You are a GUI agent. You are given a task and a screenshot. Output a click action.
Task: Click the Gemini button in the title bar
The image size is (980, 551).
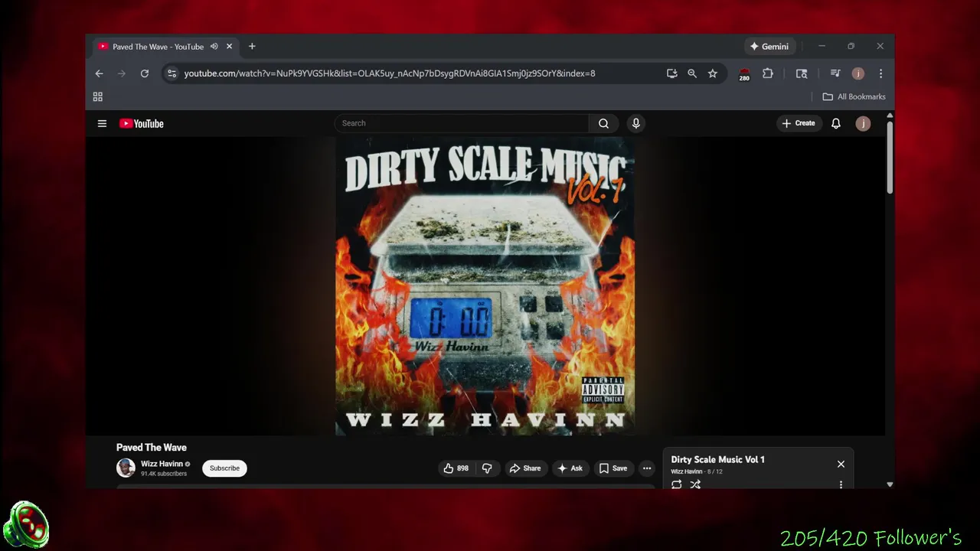[769, 47]
